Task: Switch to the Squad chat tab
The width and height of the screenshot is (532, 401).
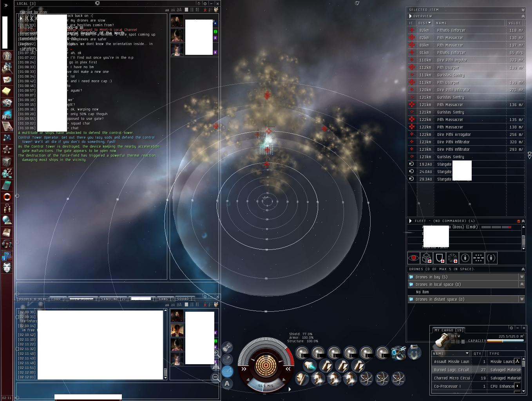Action: (x=185, y=299)
